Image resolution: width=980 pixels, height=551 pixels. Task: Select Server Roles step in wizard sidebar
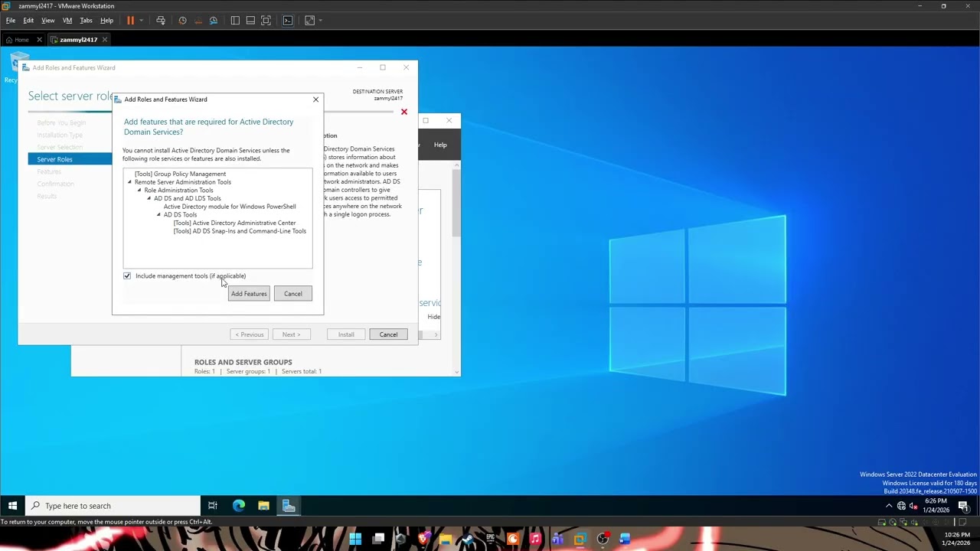click(x=70, y=159)
